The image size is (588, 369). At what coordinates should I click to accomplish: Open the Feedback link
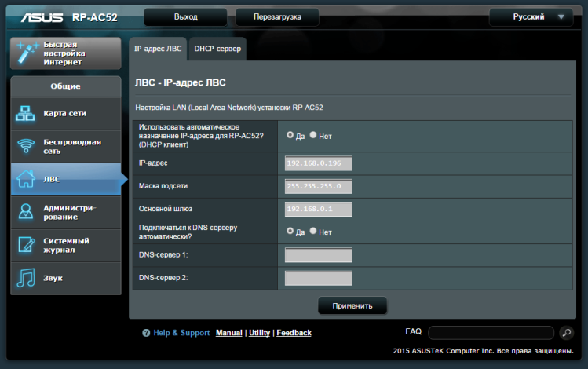pos(294,333)
